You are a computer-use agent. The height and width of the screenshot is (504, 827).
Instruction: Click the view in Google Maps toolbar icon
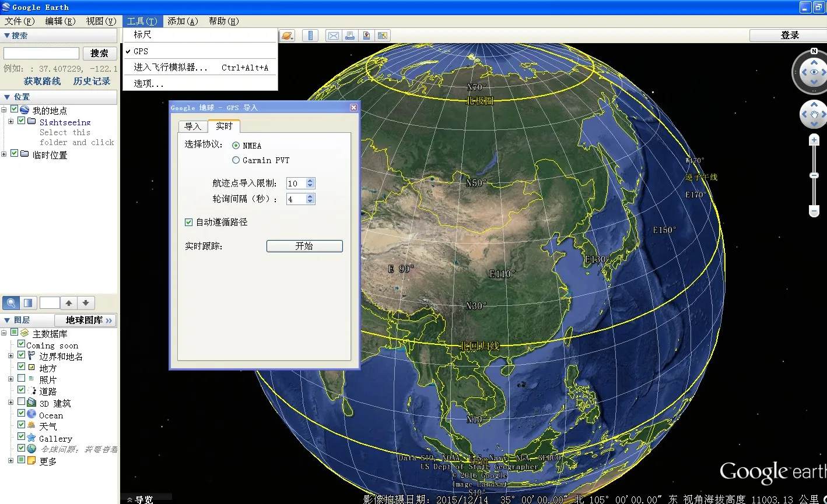click(x=383, y=36)
